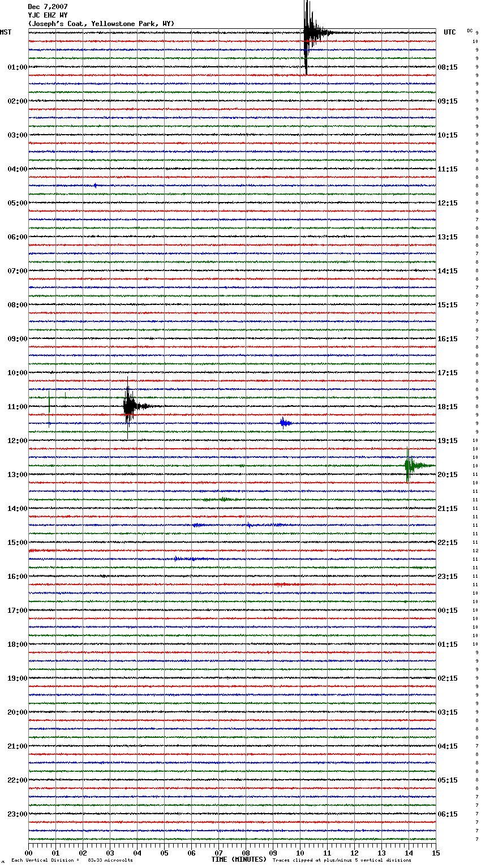
Task: Click the 14:00 MST time label
Action: [x=18, y=508]
